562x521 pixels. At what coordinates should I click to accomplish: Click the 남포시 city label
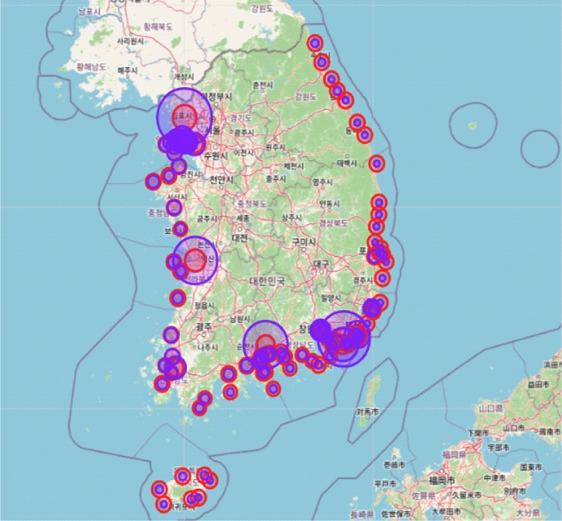point(89,12)
